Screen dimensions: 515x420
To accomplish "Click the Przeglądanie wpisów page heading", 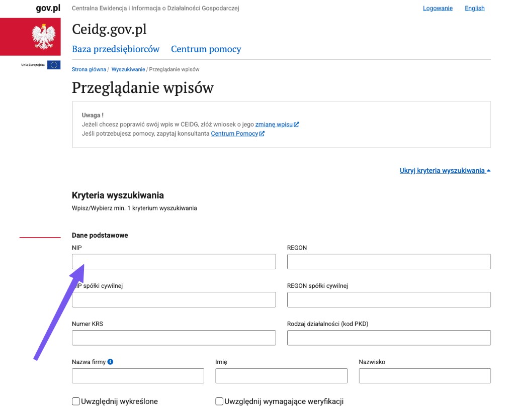I will (142, 87).
